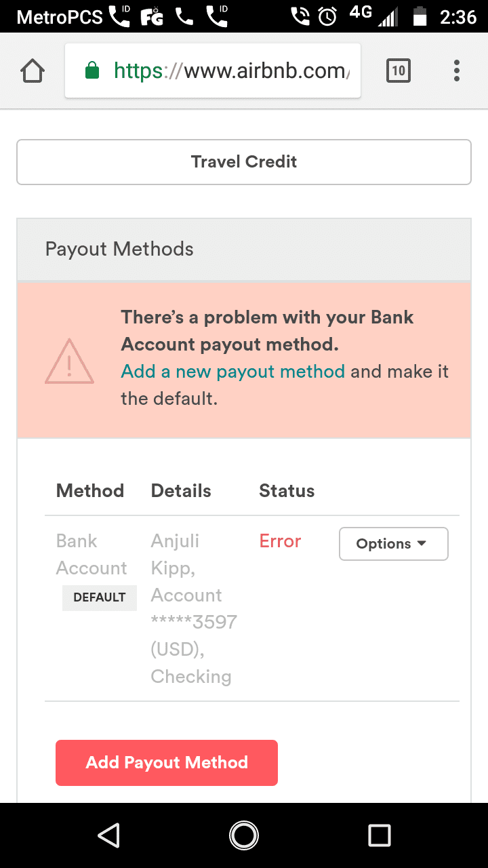Open Chrome's three-dot overflow menu
The width and height of the screenshot is (488, 868).
457,71
